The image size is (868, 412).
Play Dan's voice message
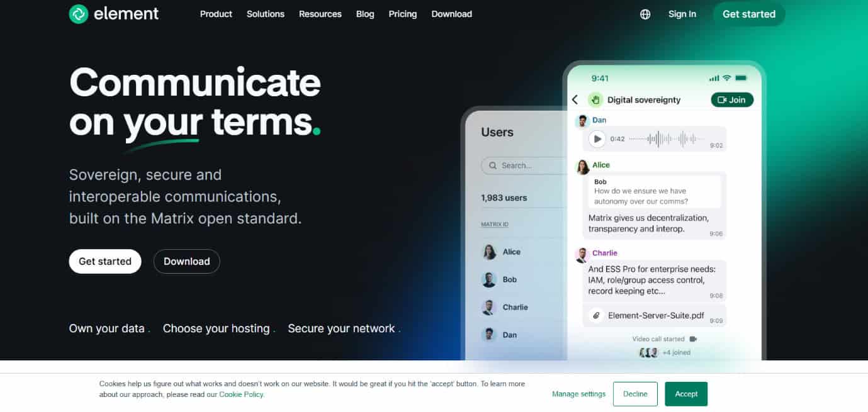point(597,139)
